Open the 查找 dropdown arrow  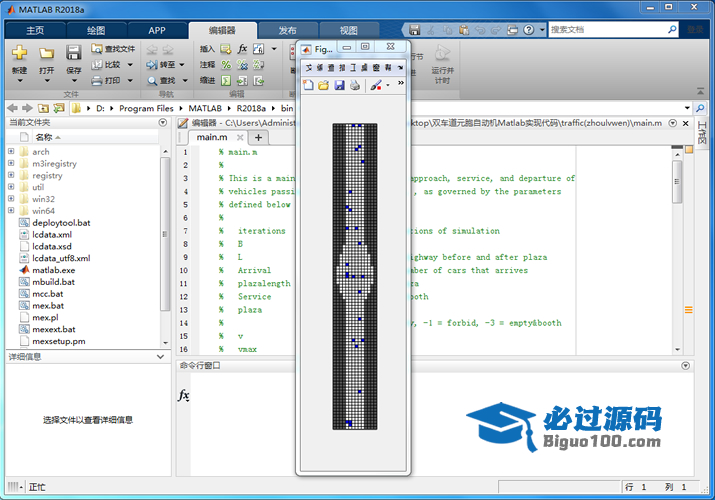pos(185,81)
